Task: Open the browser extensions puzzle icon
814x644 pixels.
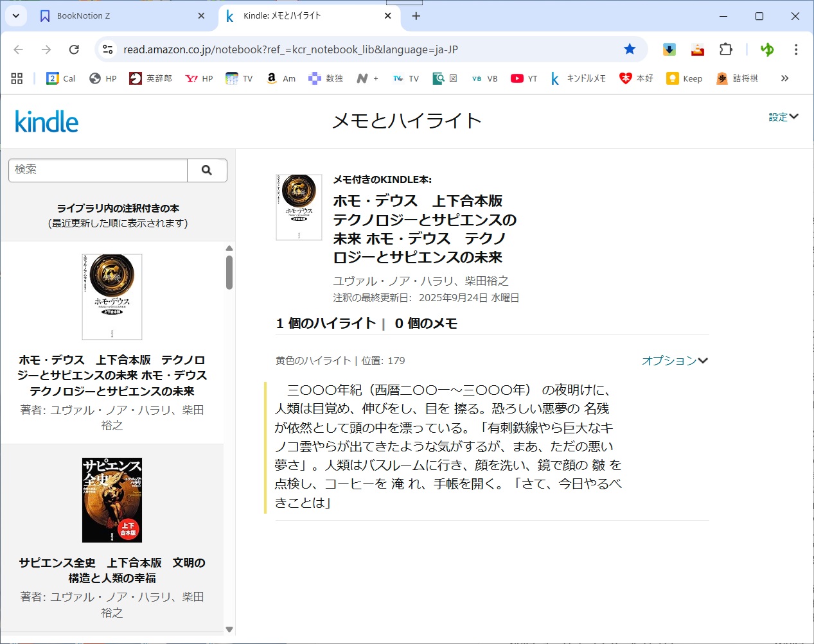Action: (726, 49)
